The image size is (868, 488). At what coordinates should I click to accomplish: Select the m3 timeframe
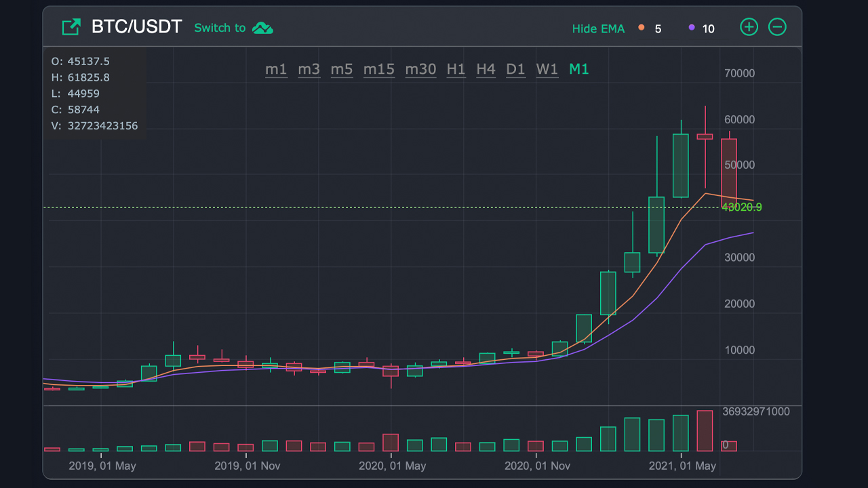309,69
